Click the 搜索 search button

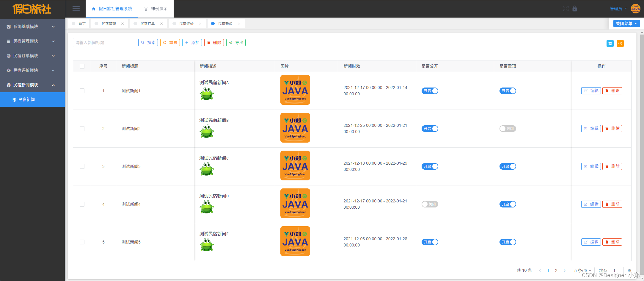(x=148, y=43)
